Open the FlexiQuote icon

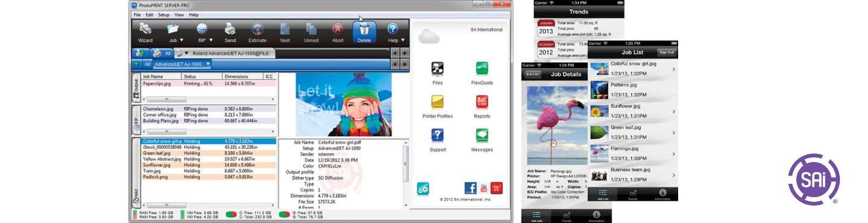[482, 68]
